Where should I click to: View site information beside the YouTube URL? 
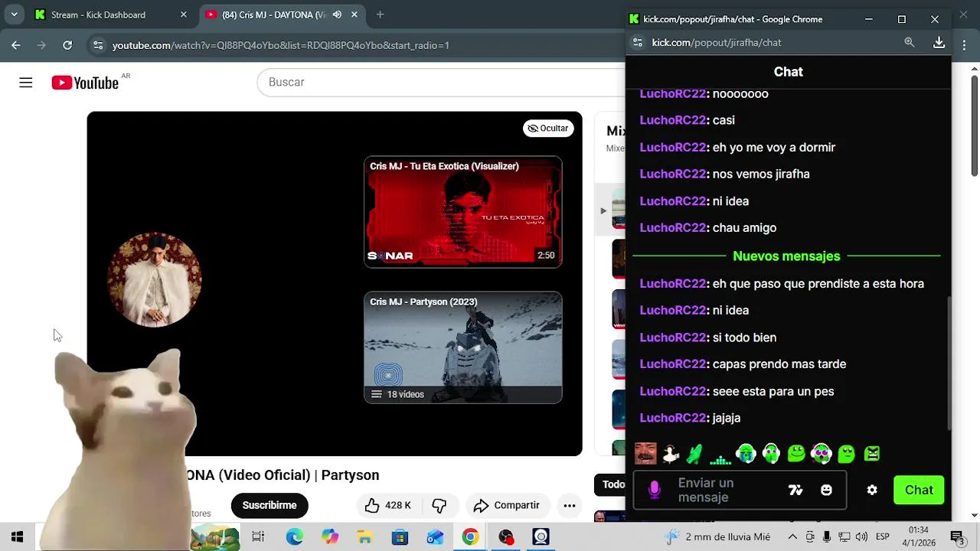[x=97, y=45]
